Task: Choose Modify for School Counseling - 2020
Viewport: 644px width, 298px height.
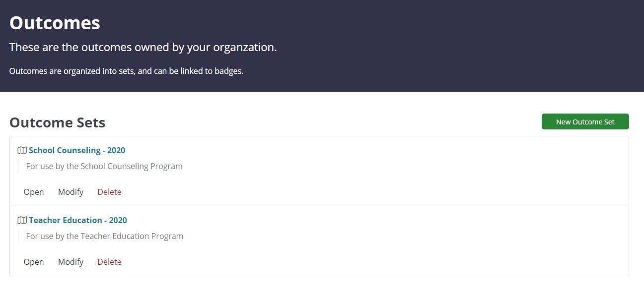Action: coord(71,192)
